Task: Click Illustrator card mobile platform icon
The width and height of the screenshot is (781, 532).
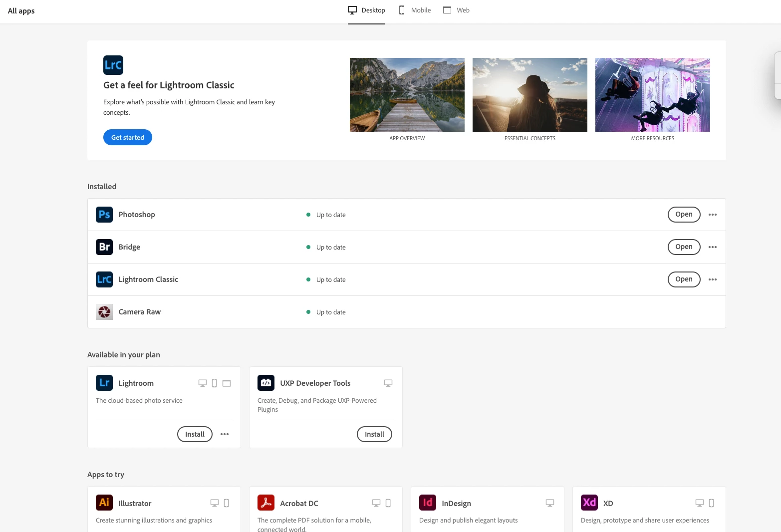Action: (x=227, y=503)
